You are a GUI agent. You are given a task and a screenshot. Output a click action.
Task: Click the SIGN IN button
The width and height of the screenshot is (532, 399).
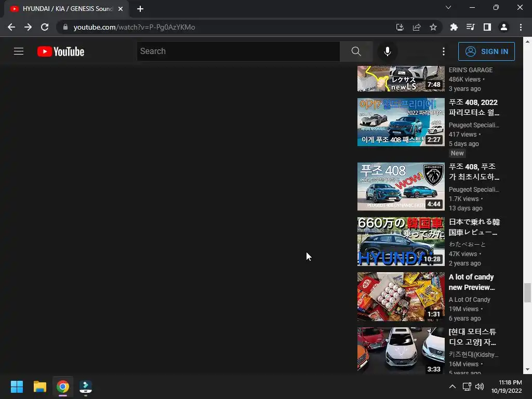tap(486, 51)
